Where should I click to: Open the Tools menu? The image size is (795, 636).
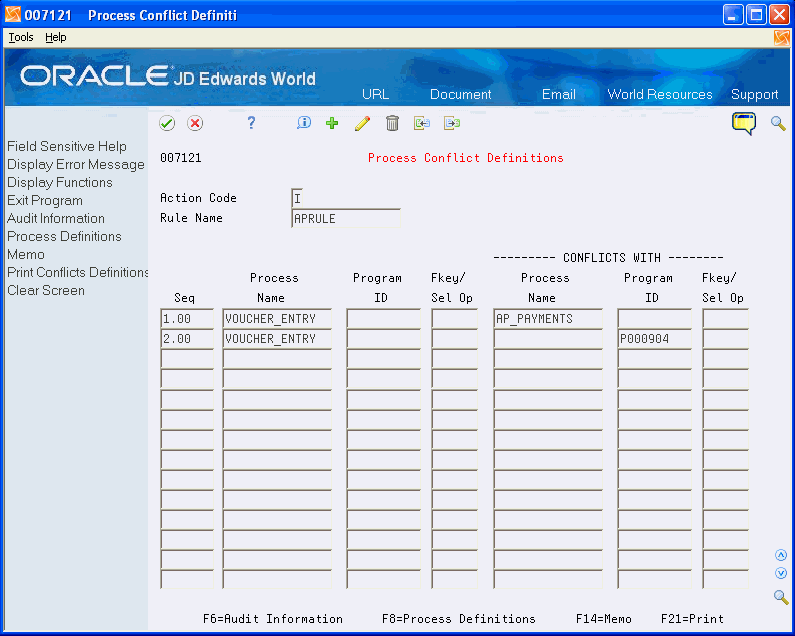click(21, 38)
